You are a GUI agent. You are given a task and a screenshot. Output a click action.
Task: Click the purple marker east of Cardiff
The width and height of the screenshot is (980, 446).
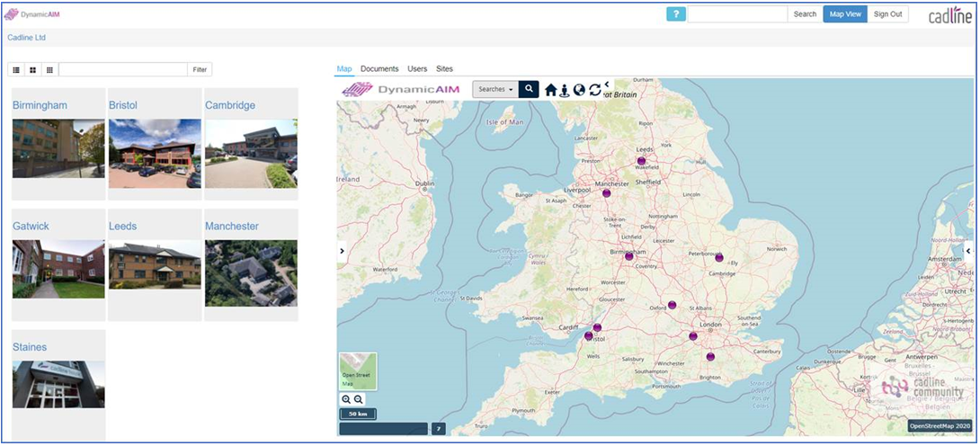click(597, 327)
